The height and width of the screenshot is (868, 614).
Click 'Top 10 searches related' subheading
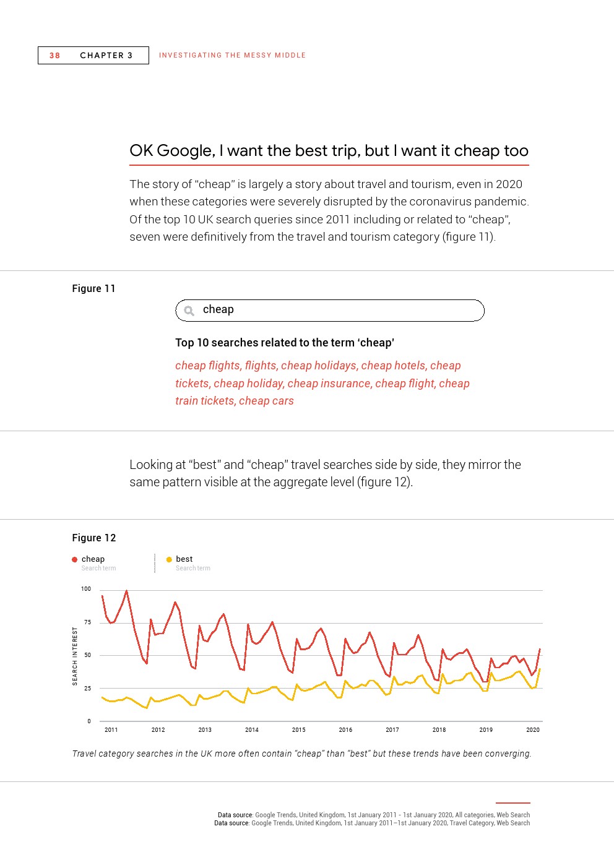[x=284, y=343]
